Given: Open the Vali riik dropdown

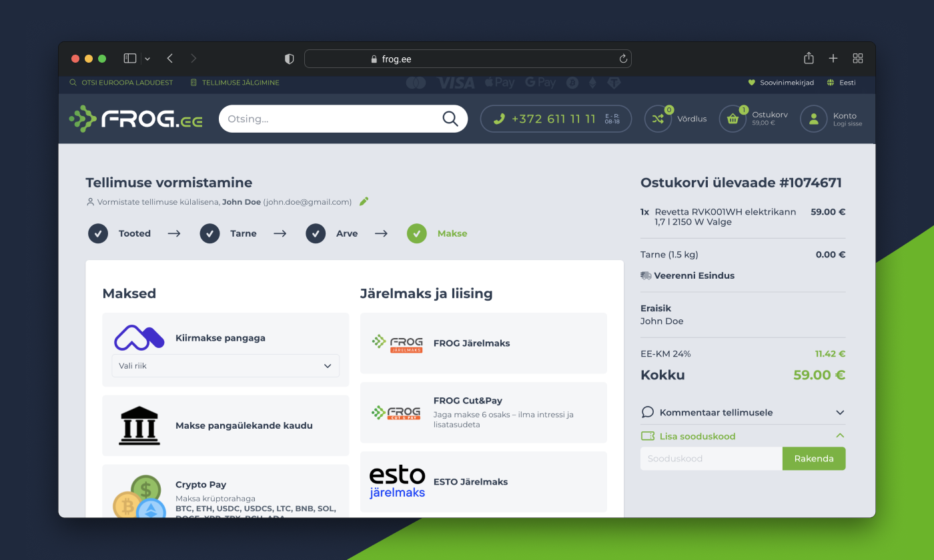Looking at the screenshot, I should [225, 365].
